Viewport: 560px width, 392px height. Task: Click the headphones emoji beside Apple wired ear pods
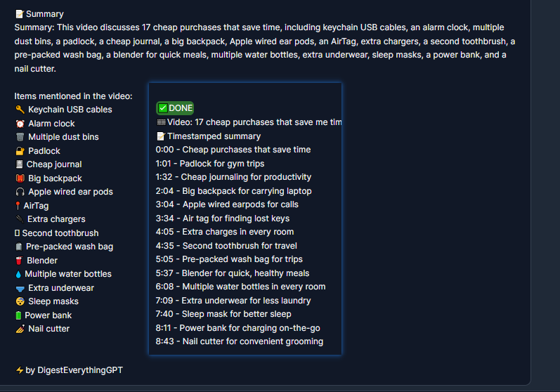pyautogui.click(x=20, y=192)
